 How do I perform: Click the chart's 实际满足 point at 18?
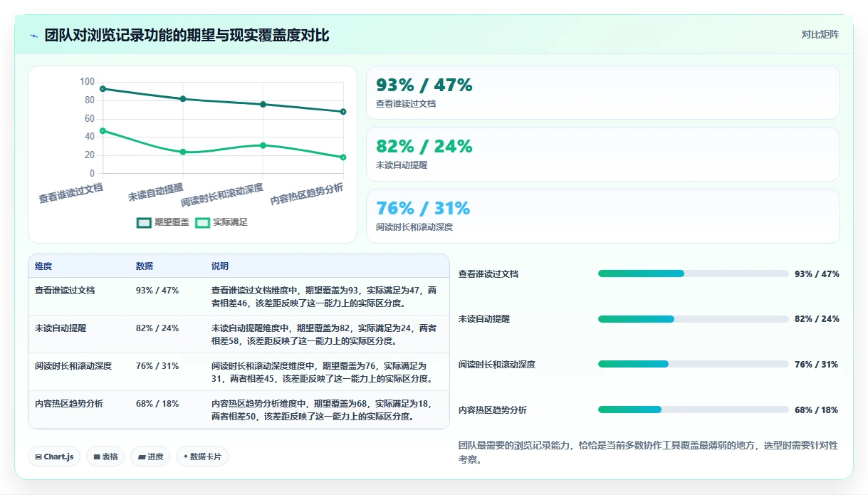[x=343, y=157]
